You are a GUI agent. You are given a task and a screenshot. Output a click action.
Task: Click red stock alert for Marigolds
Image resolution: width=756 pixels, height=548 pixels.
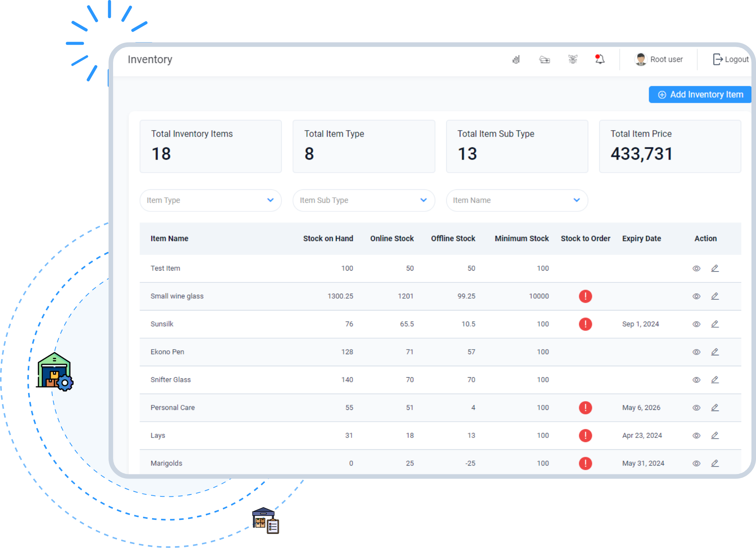586,463
